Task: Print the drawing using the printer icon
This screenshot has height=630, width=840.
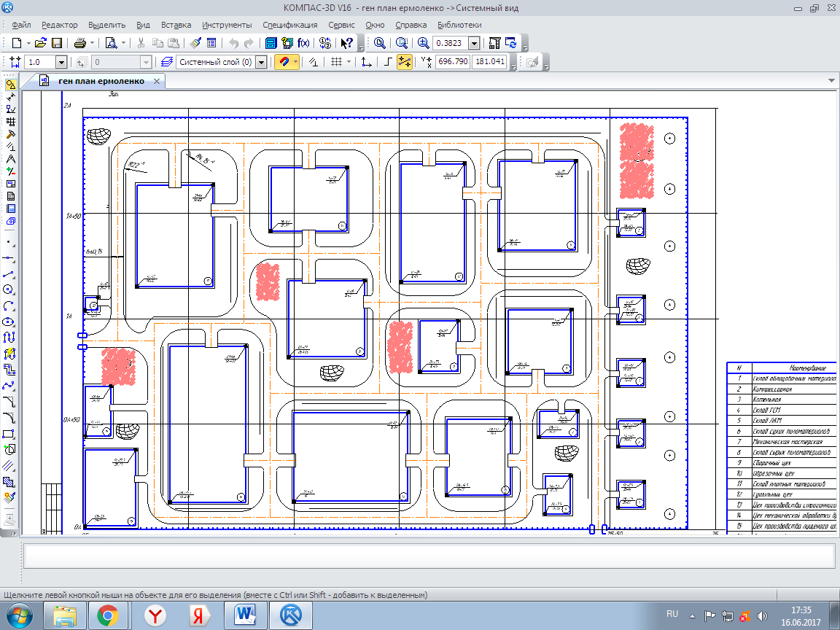Action: click(x=80, y=43)
